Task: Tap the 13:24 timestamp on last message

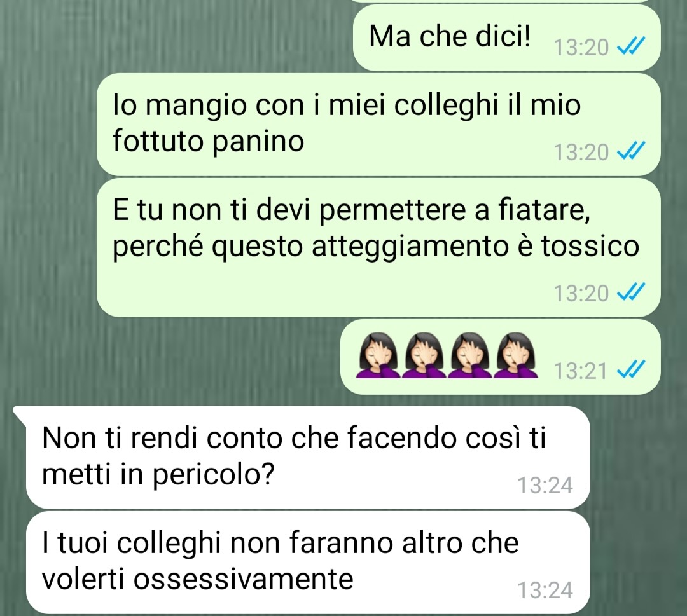Action: pos(546,591)
